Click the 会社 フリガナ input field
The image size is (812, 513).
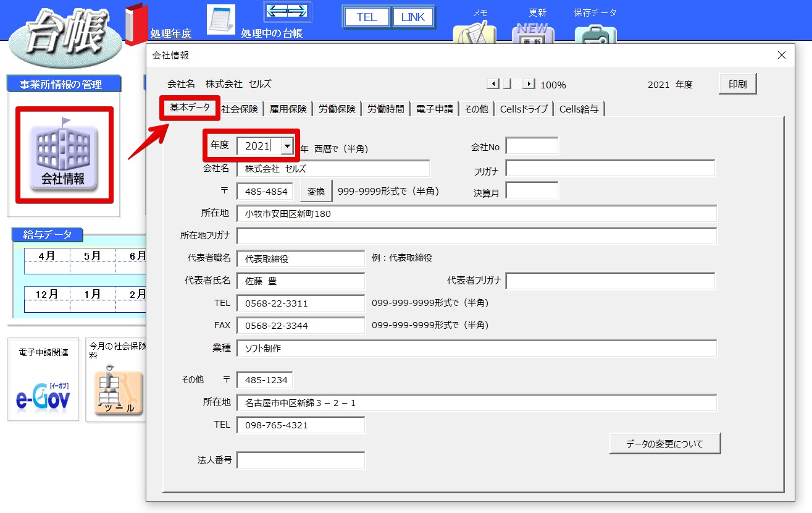coord(611,169)
